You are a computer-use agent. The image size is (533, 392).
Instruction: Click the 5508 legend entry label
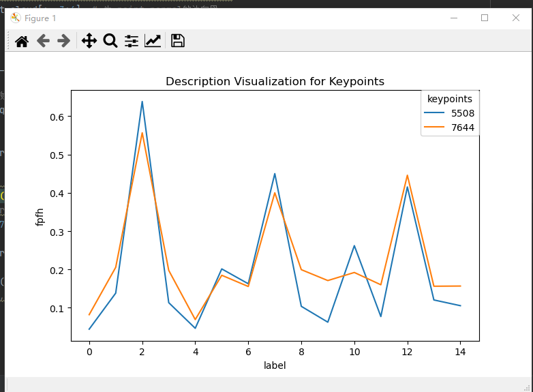463,113
